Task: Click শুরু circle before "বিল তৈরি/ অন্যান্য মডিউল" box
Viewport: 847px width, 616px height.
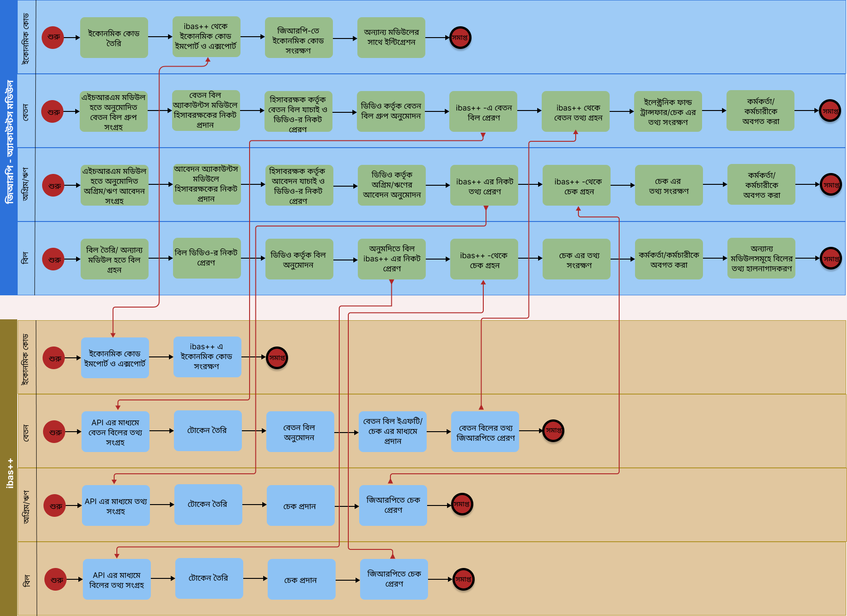Action: (x=53, y=259)
